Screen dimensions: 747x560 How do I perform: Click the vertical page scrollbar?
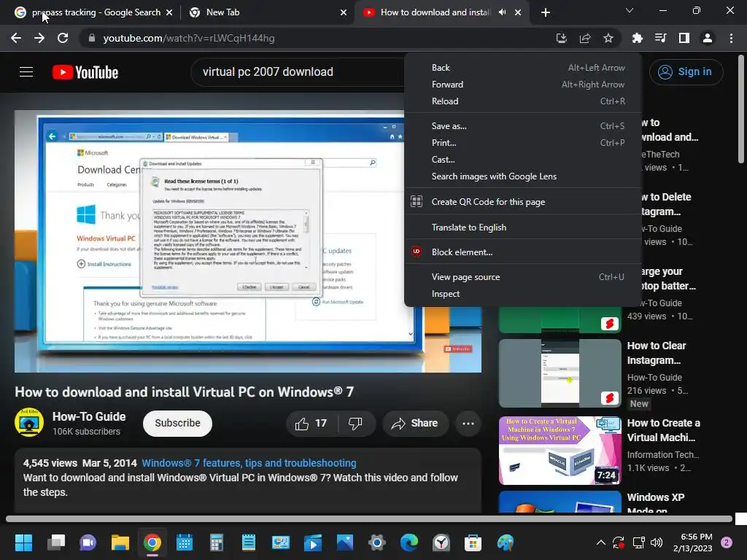tap(741, 109)
